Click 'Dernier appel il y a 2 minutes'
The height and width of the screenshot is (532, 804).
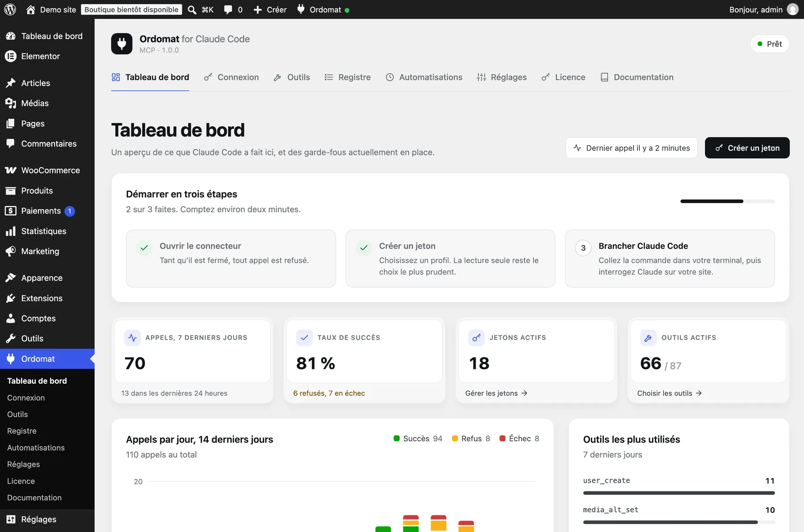632,148
